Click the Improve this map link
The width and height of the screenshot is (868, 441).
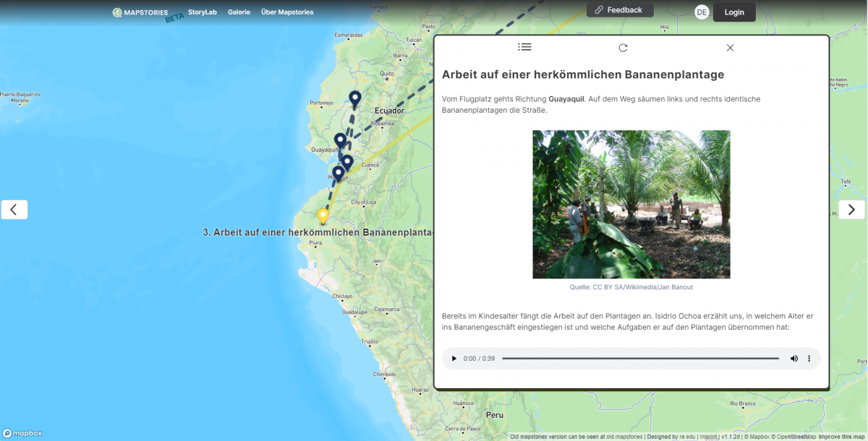coord(842,437)
